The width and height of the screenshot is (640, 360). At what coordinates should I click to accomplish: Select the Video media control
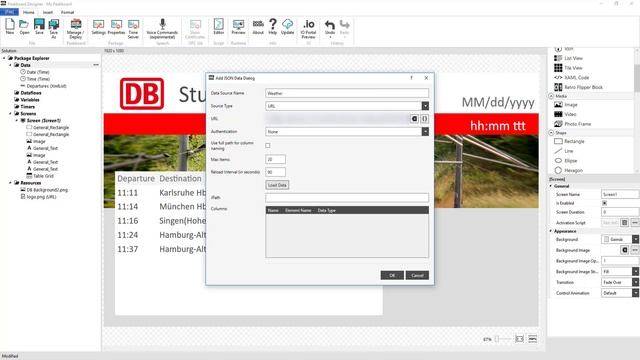click(x=565, y=114)
